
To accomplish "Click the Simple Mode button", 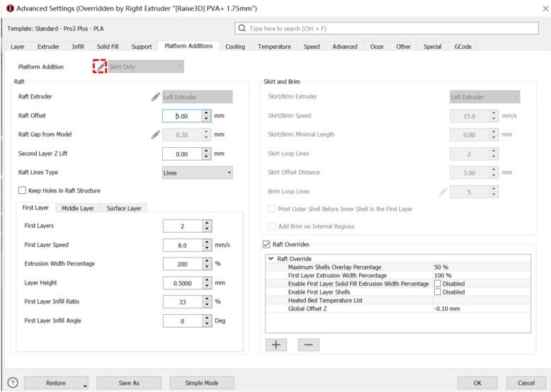I will tap(202, 383).
